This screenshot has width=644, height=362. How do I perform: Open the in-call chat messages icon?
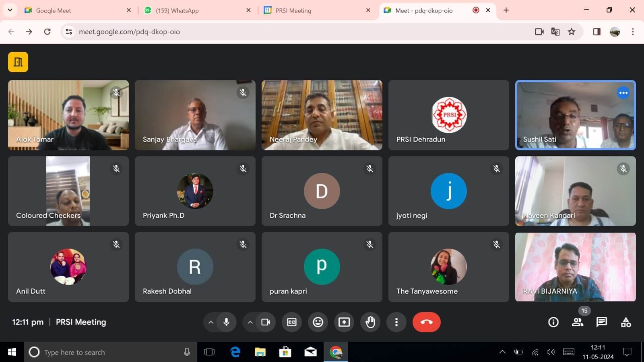tap(602, 322)
